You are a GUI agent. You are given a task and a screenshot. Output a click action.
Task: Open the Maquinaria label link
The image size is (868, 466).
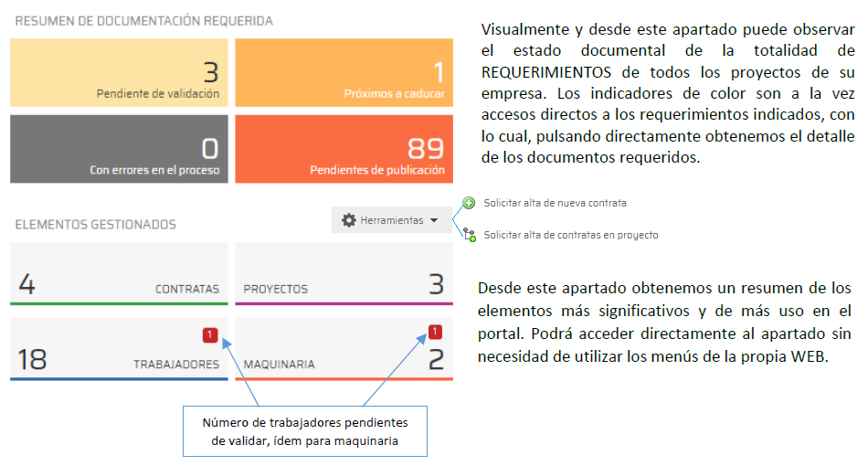279,364
